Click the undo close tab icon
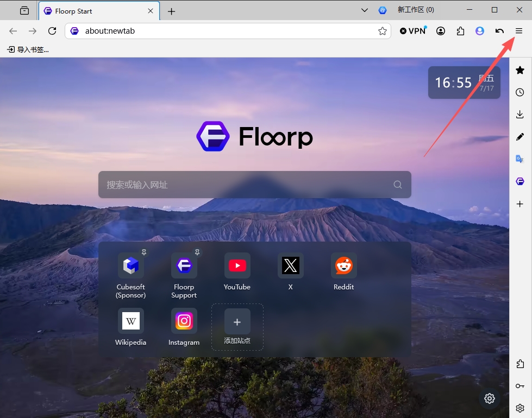The image size is (532, 418). pyautogui.click(x=499, y=31)
